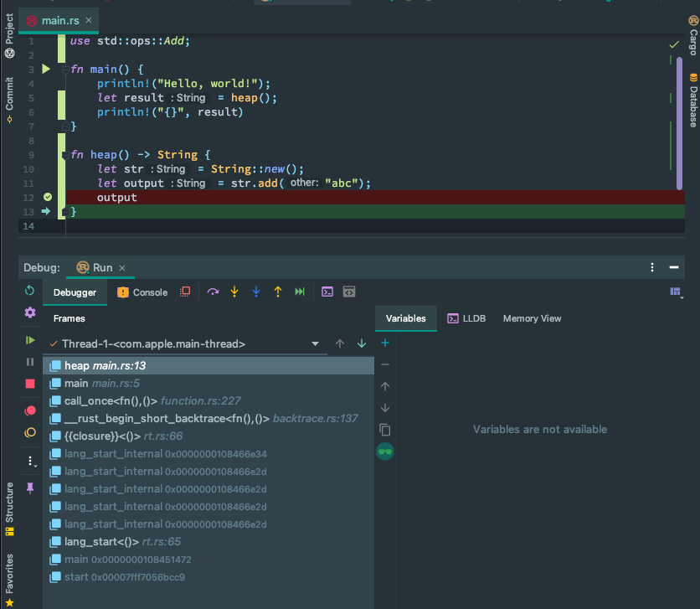
Task: Click the Variables panel label
Action: pyautogui.click(x=405, y=318)
